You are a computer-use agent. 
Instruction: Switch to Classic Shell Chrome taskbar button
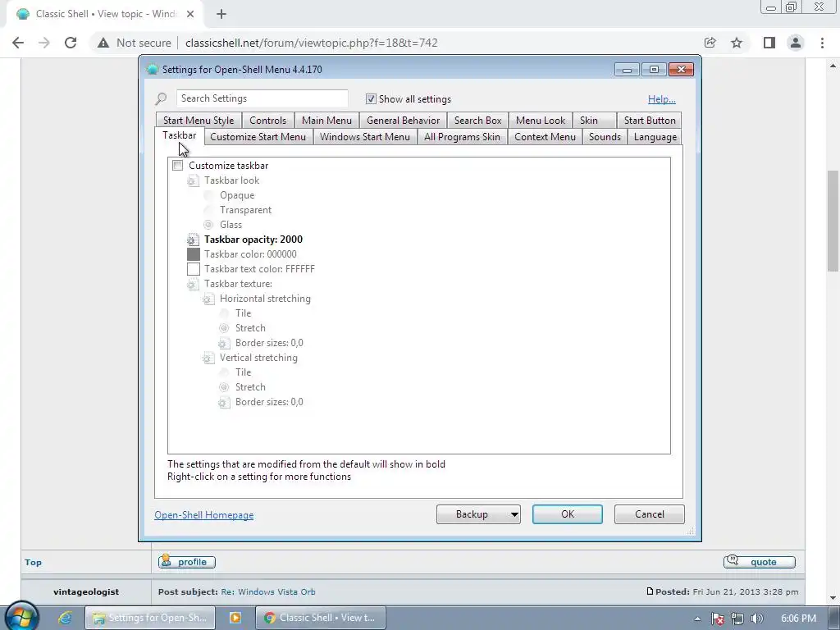(321, 618)
